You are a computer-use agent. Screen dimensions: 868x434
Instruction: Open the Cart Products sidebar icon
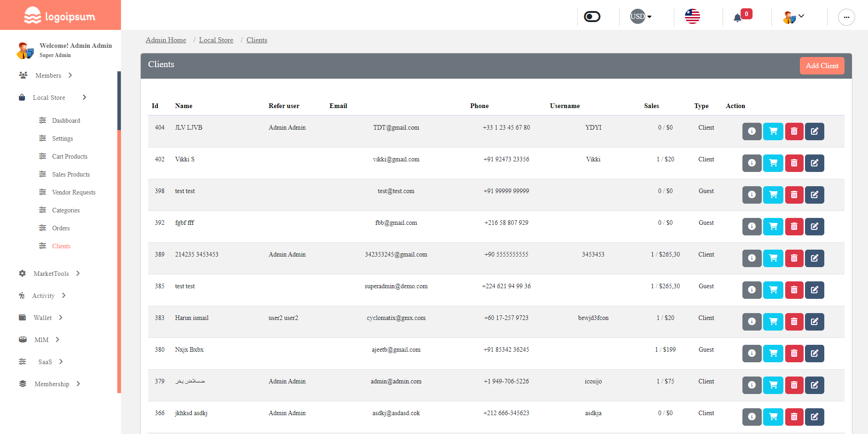pos(42,156)
